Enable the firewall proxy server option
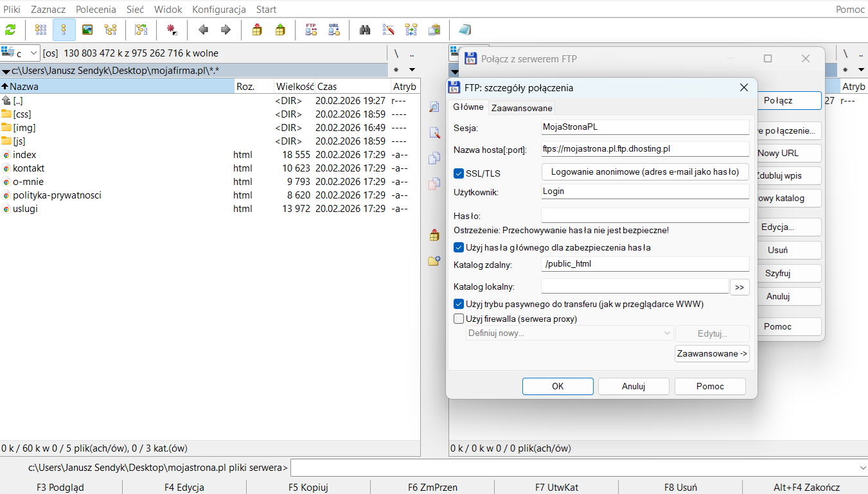 pos(458,318)
